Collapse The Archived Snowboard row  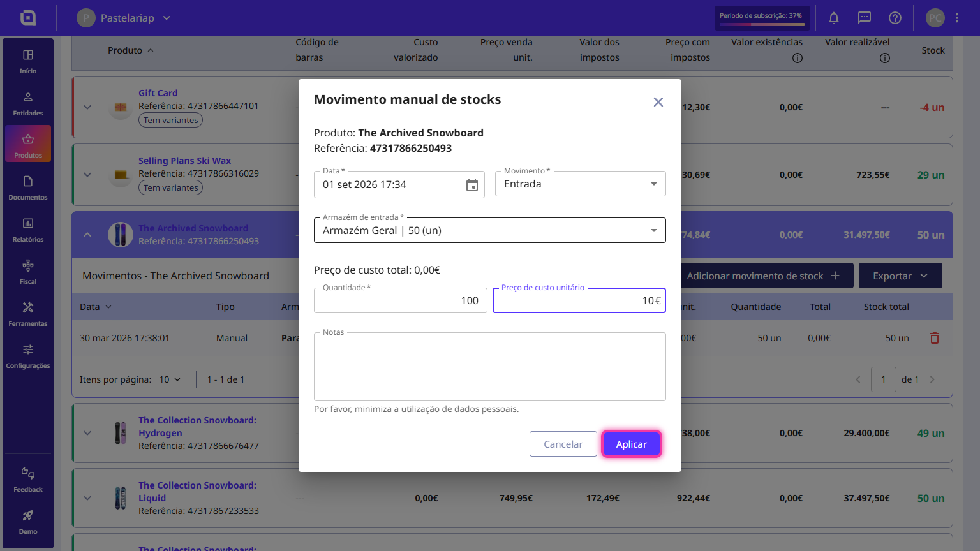(87, 235)
